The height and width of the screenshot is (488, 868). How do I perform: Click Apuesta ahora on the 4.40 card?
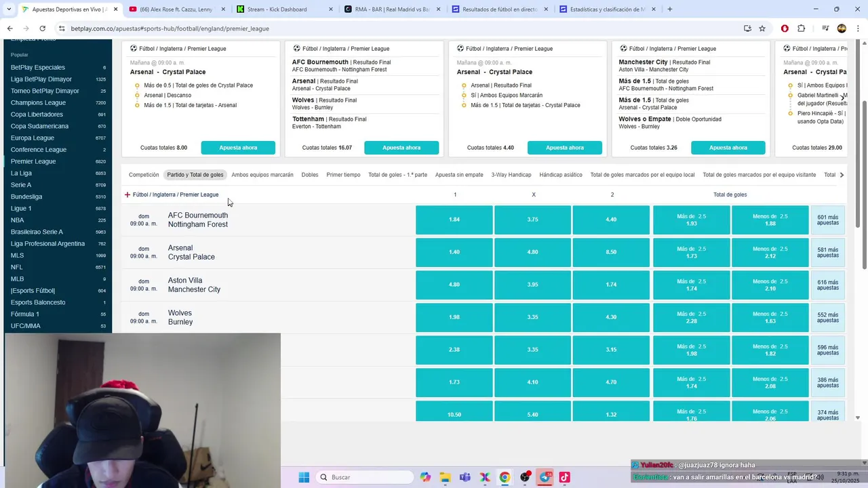[x=565, y=148]
